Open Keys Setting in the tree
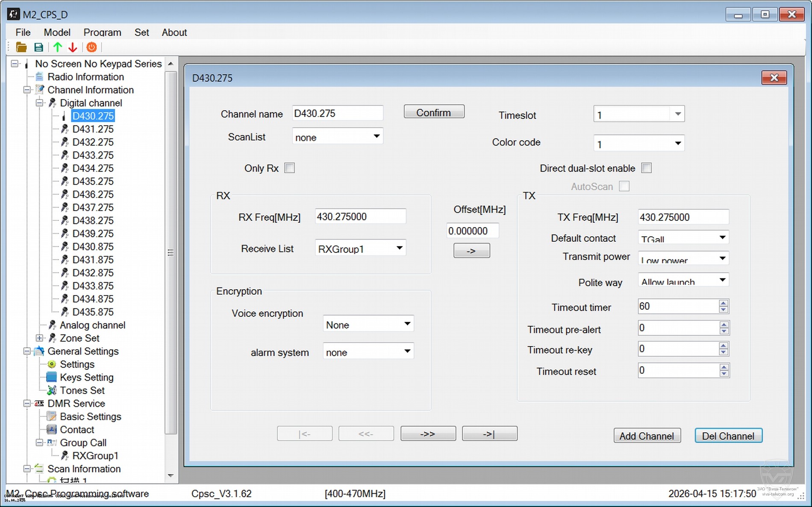This screenshot has width=812, height=507. [x=86, y=378]
